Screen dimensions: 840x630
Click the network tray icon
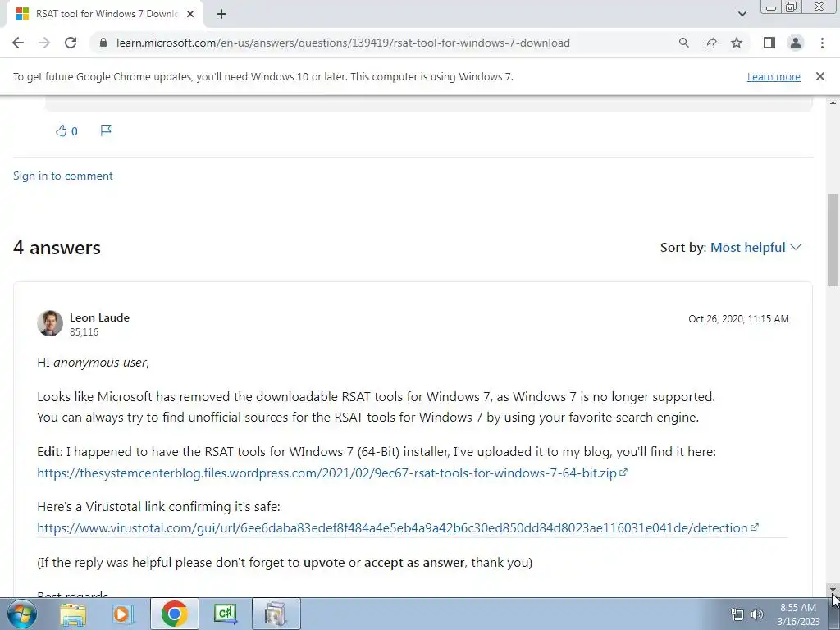[737, 614]
